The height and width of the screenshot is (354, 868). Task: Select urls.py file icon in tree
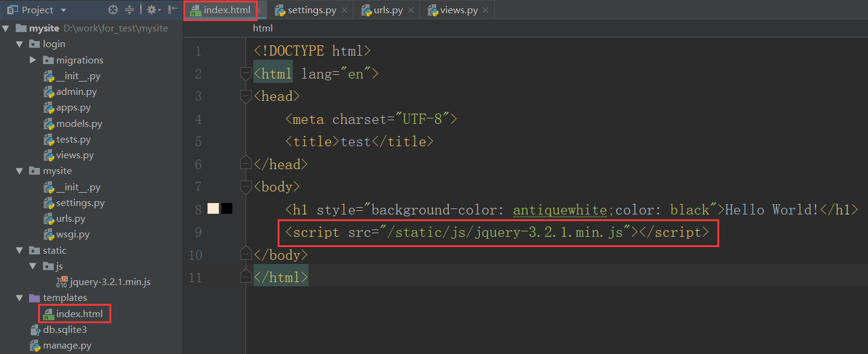click(49, 219)
